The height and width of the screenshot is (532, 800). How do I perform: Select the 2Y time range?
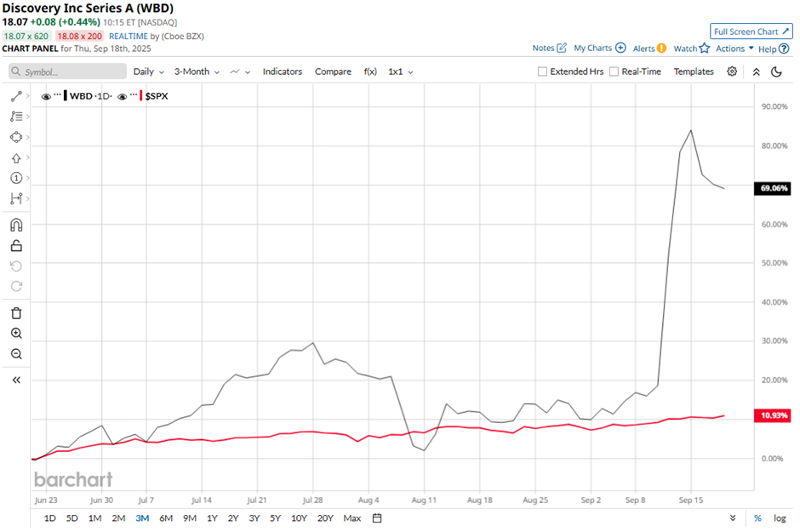(x=233, y=518)
